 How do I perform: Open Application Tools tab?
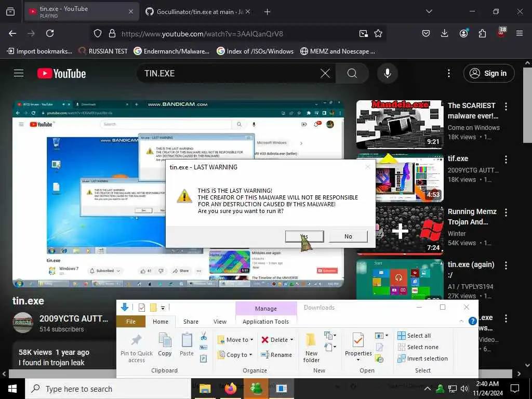(265, 322)
